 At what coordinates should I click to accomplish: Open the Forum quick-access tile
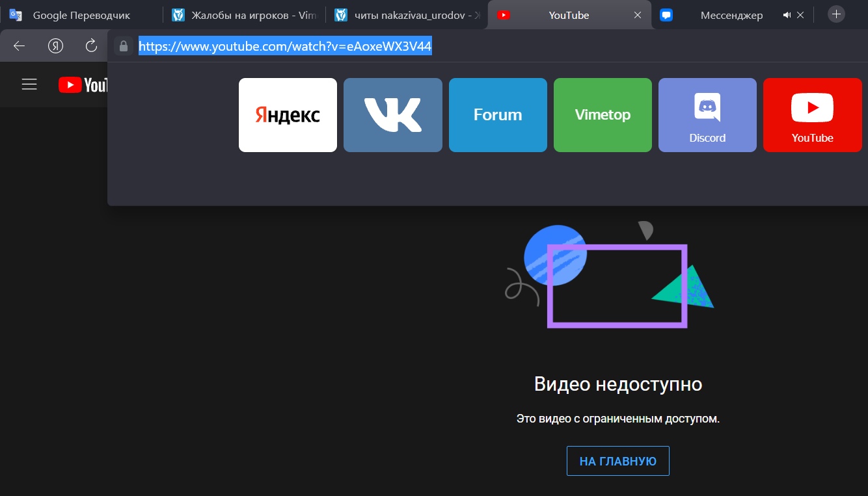point(498,115)
